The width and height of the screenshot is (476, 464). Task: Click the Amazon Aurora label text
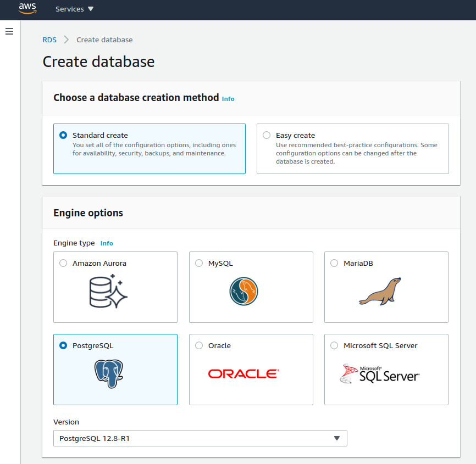point(99,263)
